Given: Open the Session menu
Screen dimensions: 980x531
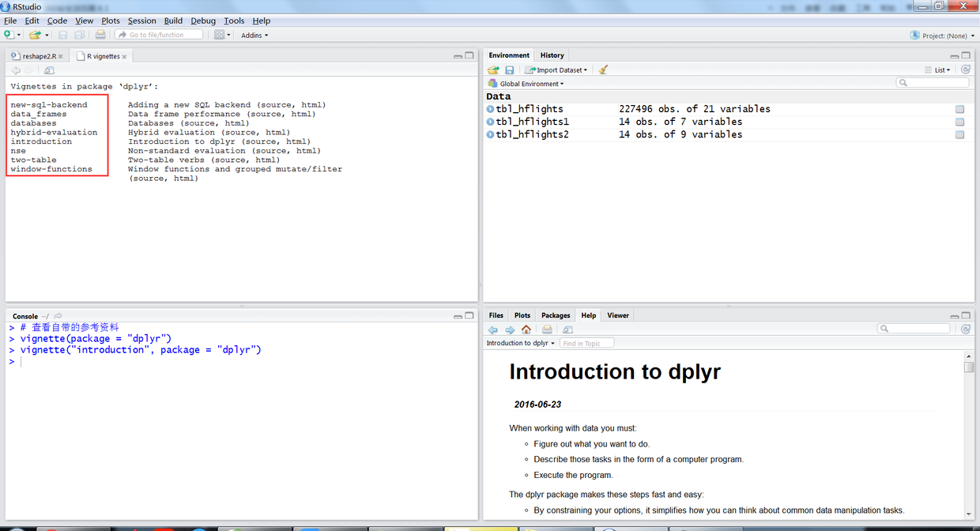Looking at the screenshot, I should [142, 21].
